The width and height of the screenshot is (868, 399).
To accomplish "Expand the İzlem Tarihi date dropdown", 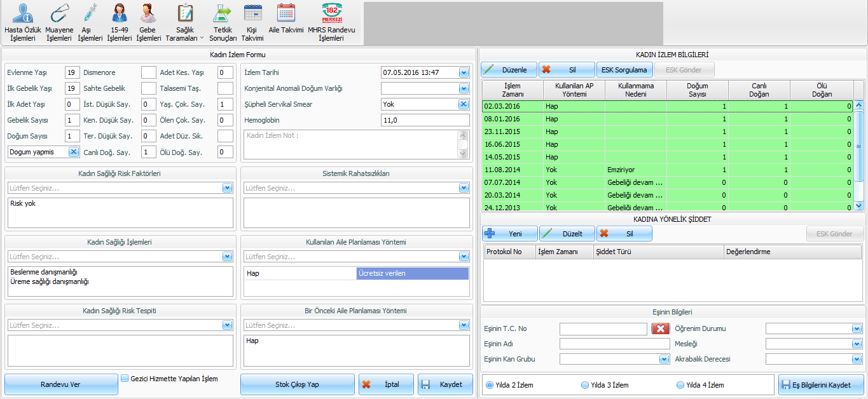I will [464, 72].
